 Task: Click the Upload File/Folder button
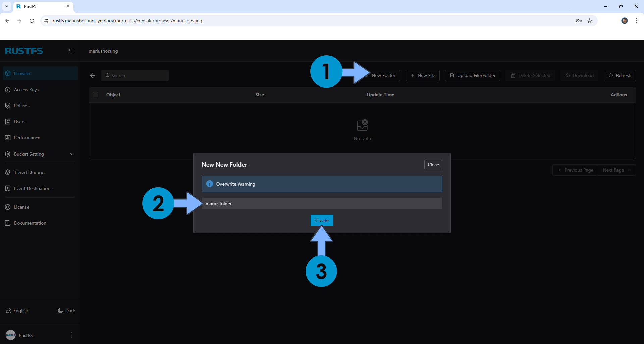473,75
